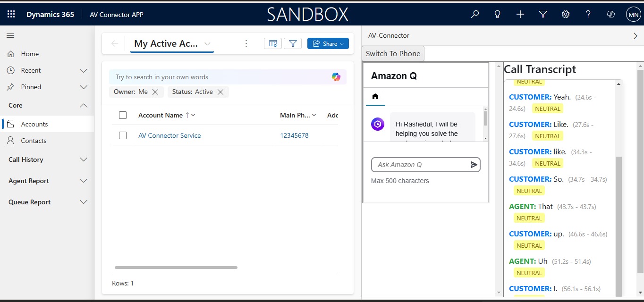644x302 pixels.
Task: Click the Amazon Q chat scrollbar thumb
Action: tap(485, 118)
